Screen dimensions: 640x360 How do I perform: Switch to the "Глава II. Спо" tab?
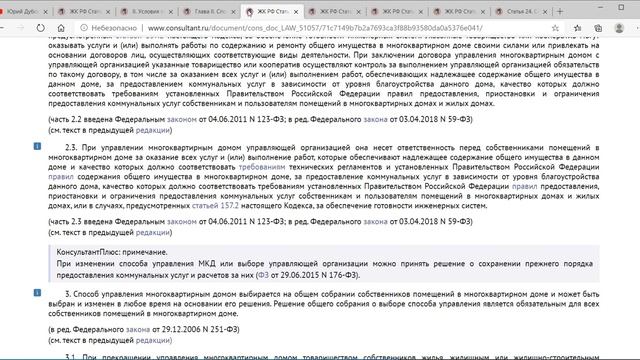click(x=209, y=11)
